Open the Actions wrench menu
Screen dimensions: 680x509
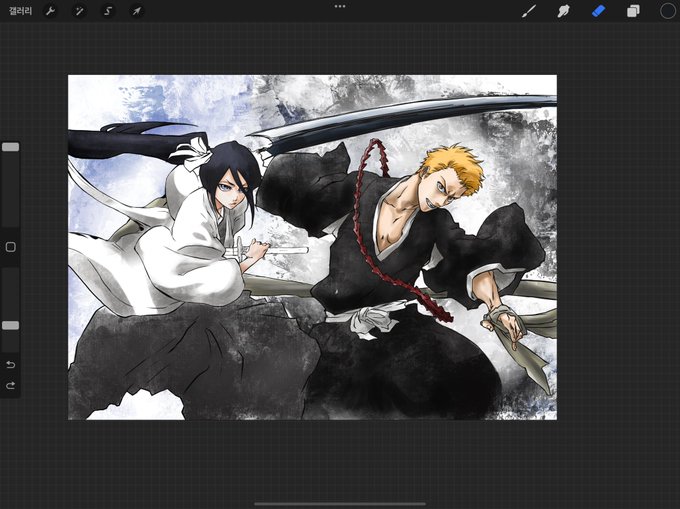(50, 11)
